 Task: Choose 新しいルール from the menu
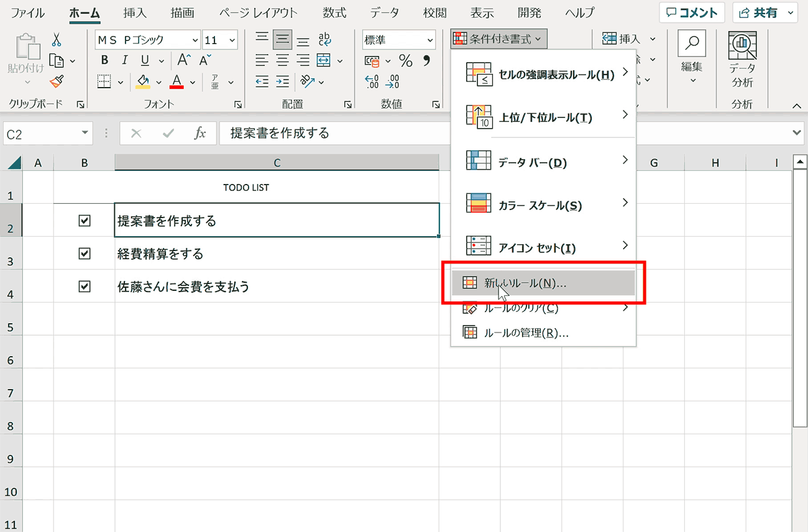click(x=544, y=283)
